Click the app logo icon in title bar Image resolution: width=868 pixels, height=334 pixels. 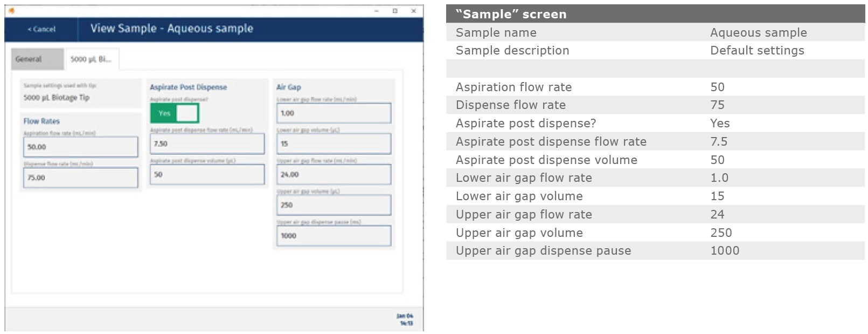12,11
